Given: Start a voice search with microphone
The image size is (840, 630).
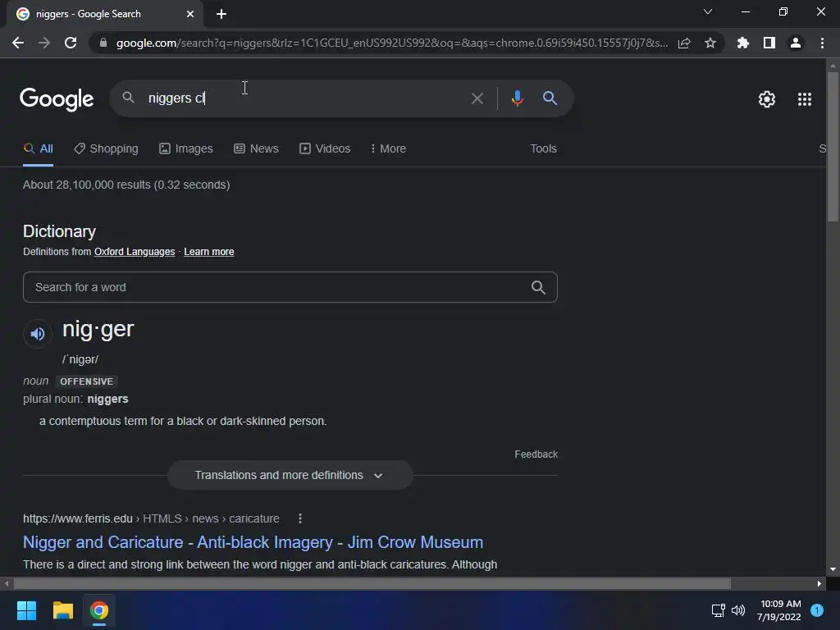Looking at the screenshot, I should [517, 98].
